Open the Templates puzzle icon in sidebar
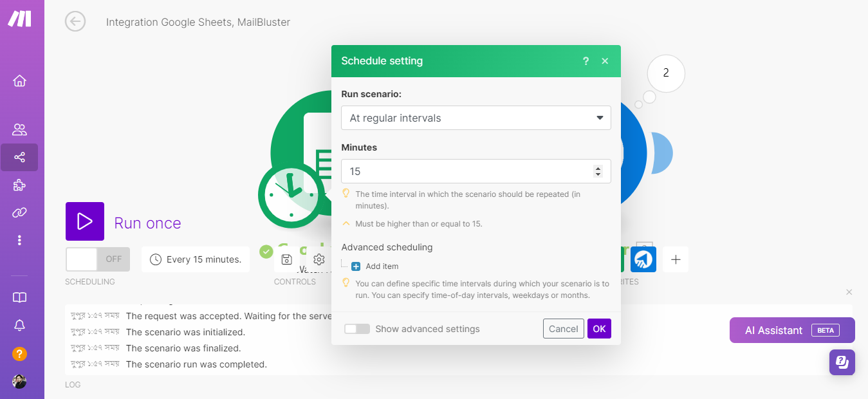Image resolution: width=868 pixels, height=399 pixels. click(x=19, y=185)
